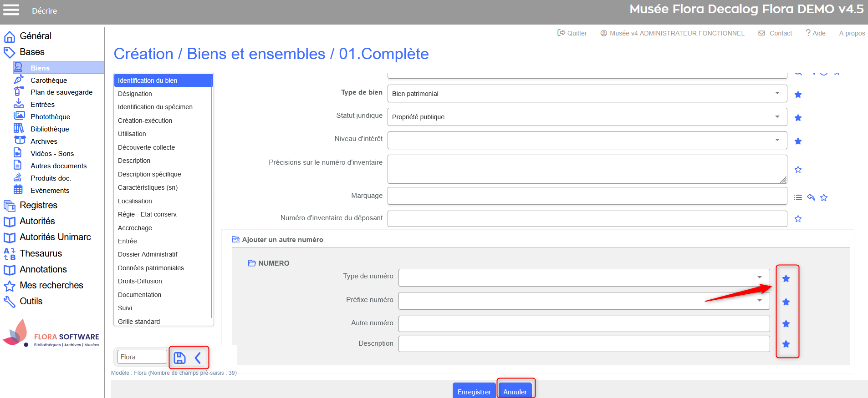
Task: Click the Mes recherches star icon
Action: tap(10, 286)
